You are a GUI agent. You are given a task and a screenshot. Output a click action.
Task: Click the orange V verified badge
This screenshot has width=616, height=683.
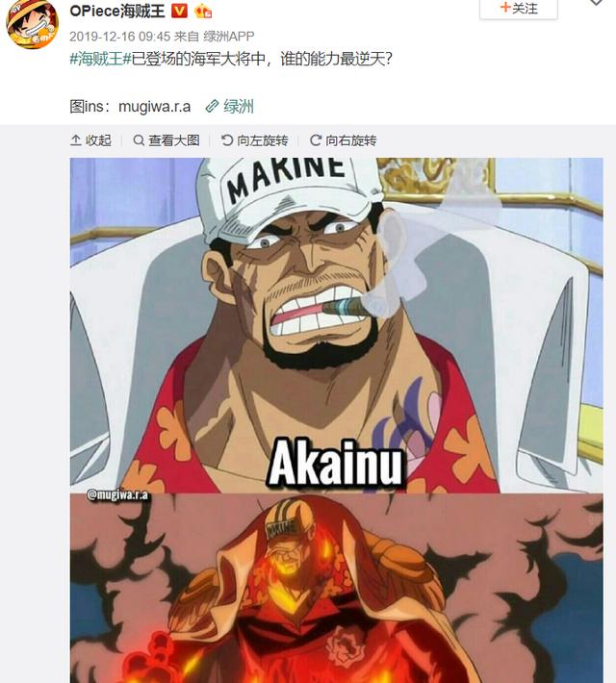click(x=179, y=11)
